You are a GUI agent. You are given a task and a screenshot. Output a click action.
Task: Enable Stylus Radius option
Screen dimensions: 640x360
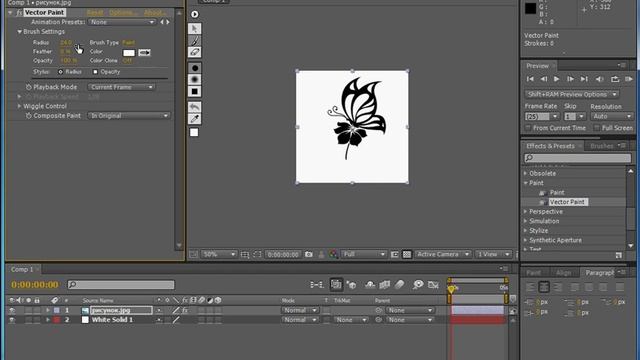(x=60, y=72)
